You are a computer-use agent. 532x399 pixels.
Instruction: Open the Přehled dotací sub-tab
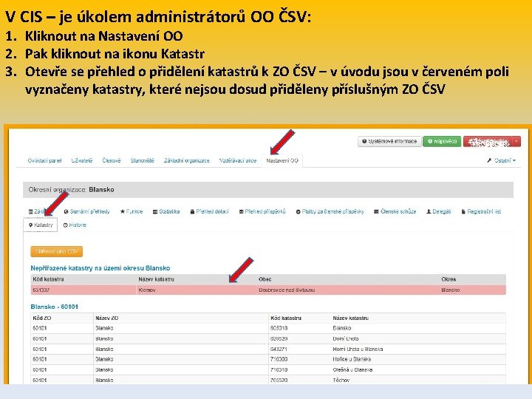(x=209, y=211)
